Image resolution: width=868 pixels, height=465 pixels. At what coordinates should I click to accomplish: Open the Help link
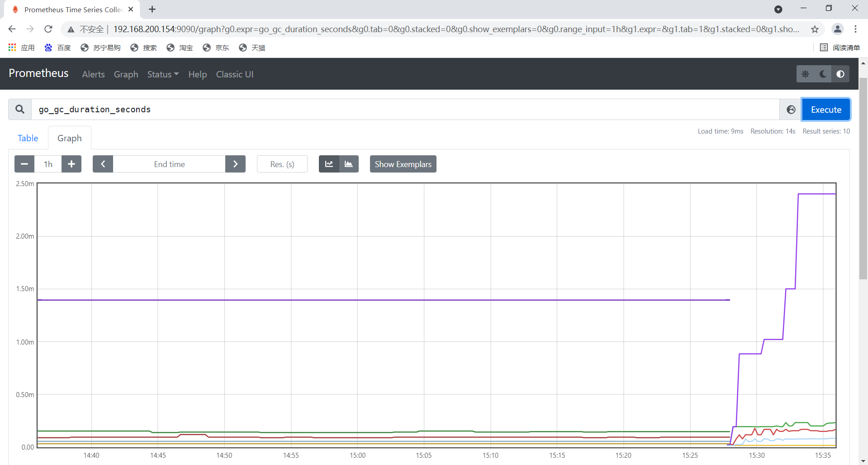pos(198,74)
